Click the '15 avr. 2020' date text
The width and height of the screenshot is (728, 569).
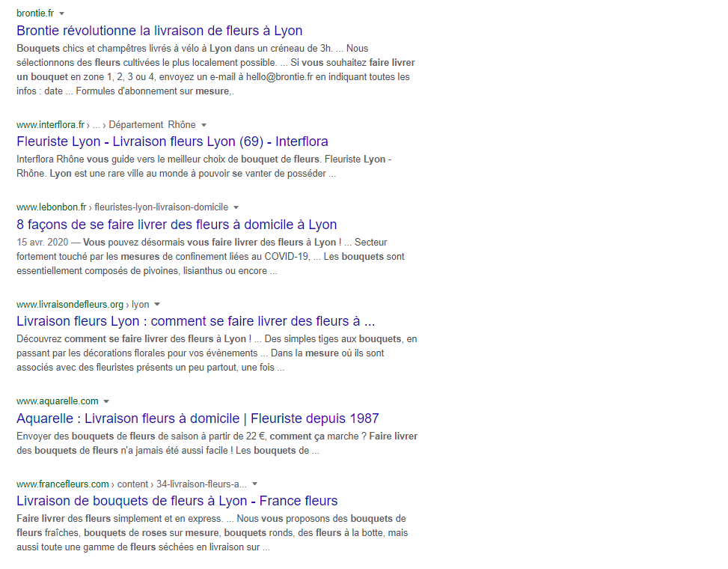(42, 242)
